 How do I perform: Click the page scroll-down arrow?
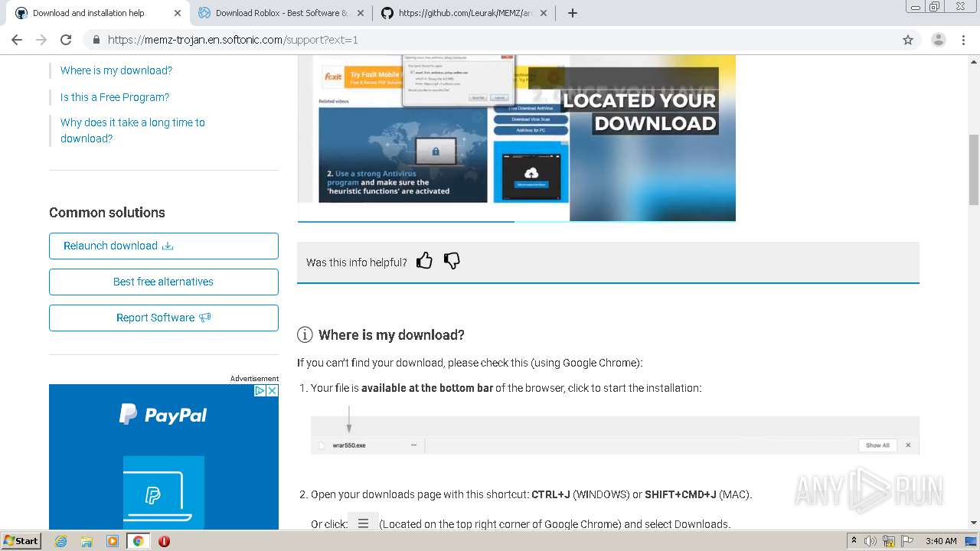pos(974,523)
